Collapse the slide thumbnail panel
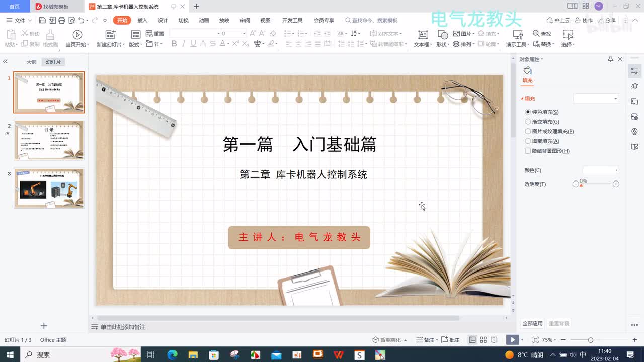Viewport: 644px width, 362px height. click(x=5, y=62)
